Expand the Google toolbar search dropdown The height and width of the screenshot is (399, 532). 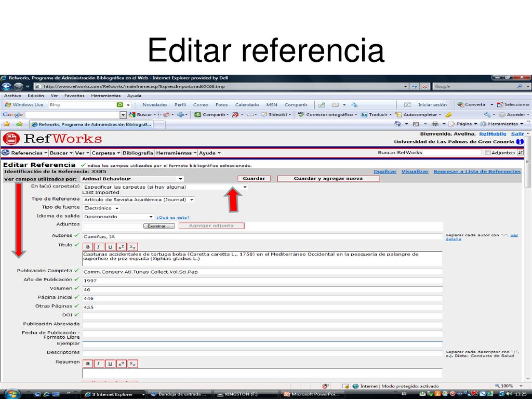point(123,115)
